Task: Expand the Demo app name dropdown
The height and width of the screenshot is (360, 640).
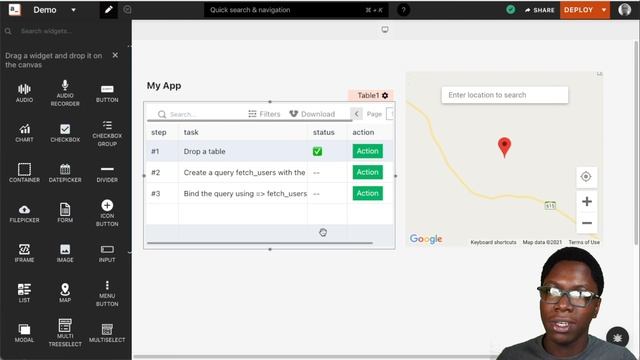Action: (x=73, y=10)
